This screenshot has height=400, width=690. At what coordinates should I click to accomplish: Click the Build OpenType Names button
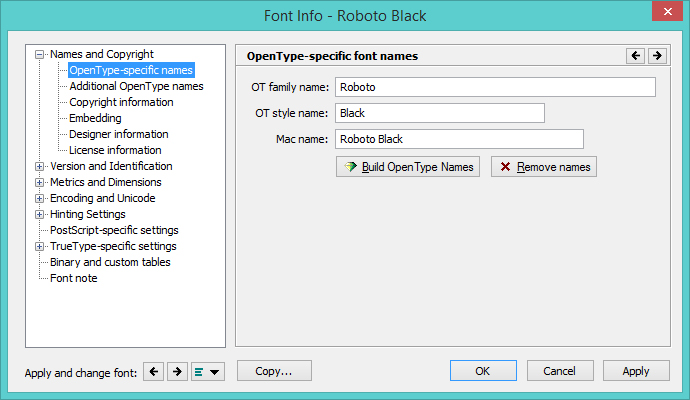pos(409,167)
